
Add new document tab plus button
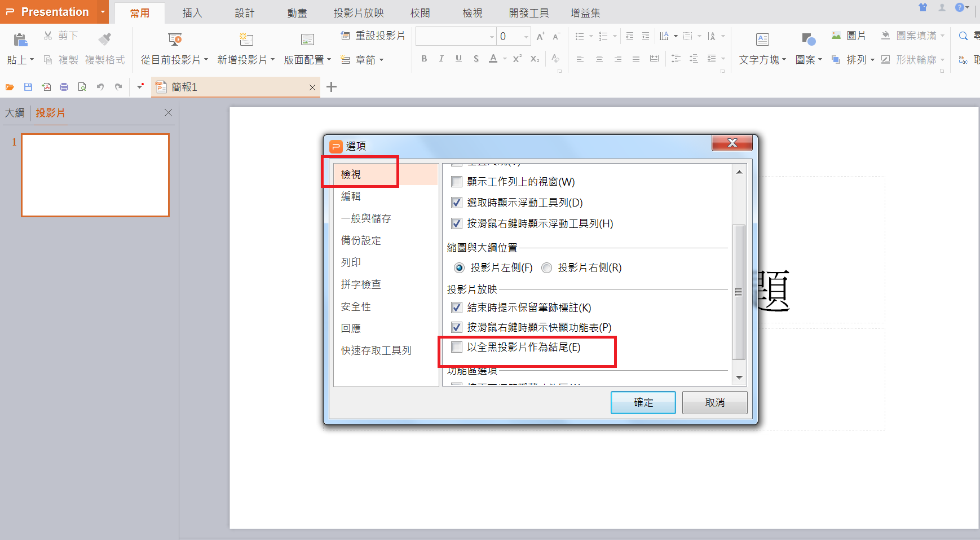coord(332,87)
